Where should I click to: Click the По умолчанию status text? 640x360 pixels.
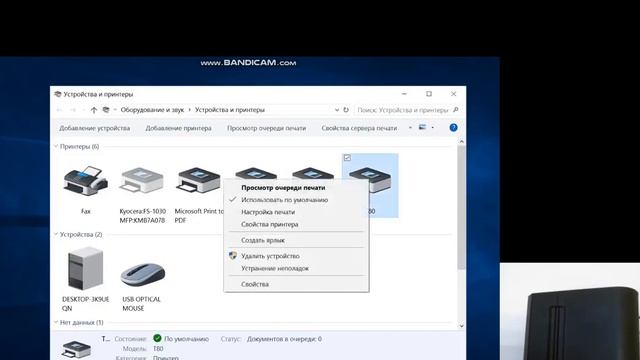(x=186, y=339)
